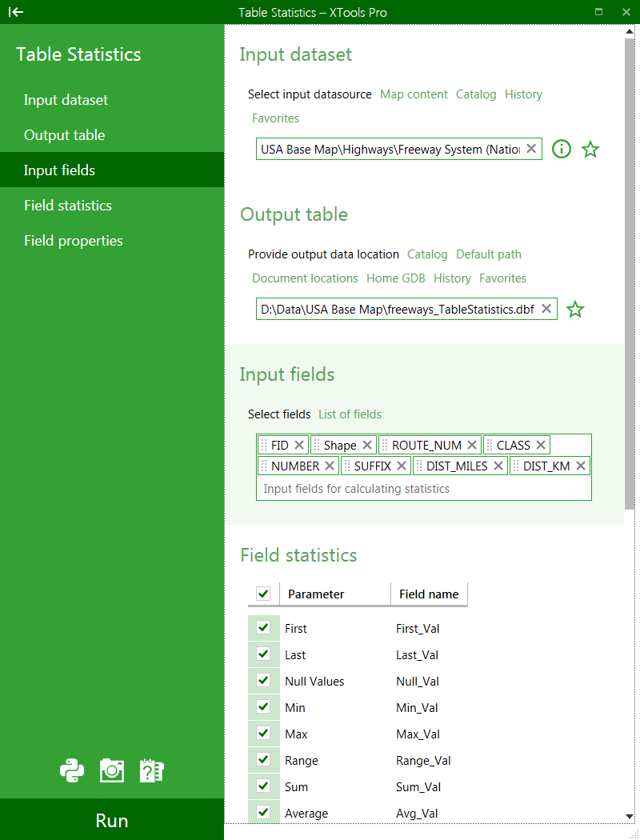This screenshot has height=840, width=640.
Task: Click the CLASS tag drag handle
Action: (489, 445)
